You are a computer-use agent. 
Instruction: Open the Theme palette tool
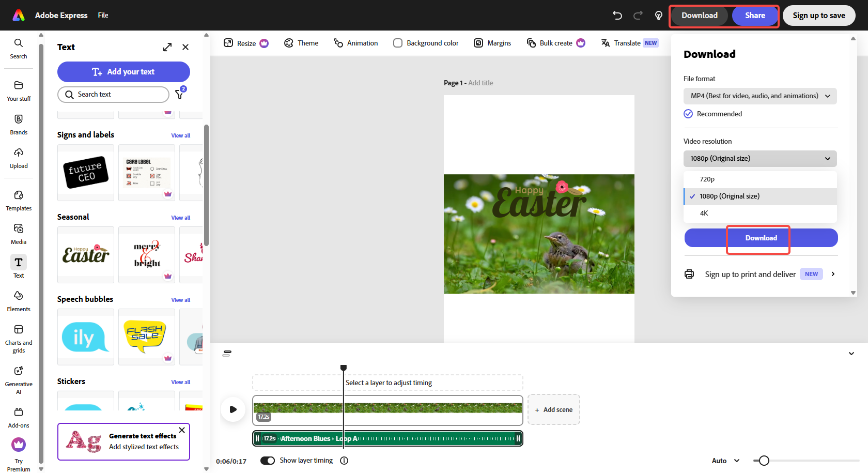coord(301,43)
